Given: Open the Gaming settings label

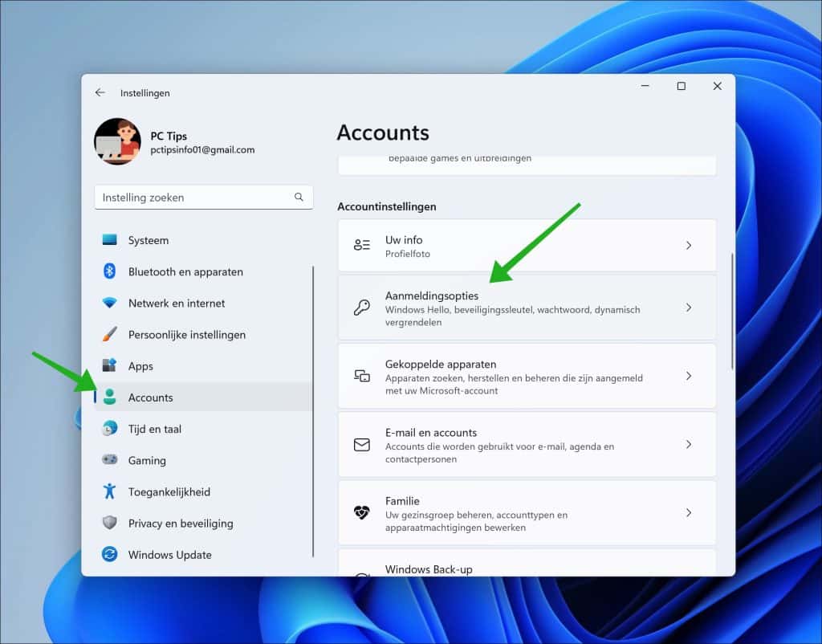Looking at the screenshot, I should pyautogui.click(x=147, y=460).
